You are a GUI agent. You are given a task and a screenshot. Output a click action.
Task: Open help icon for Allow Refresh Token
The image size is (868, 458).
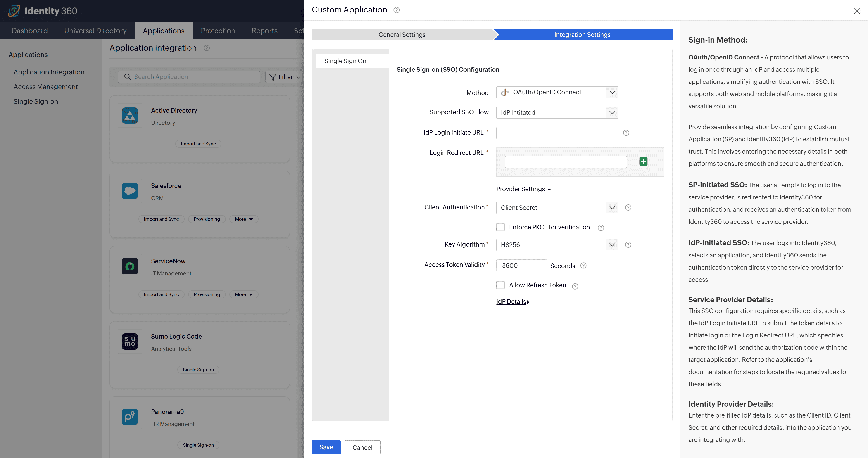coord(575,286)
